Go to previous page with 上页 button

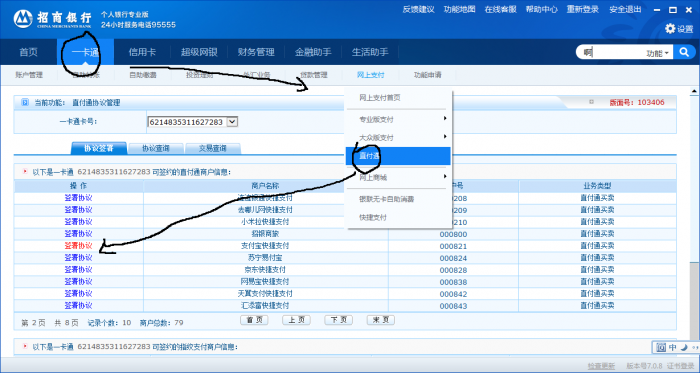point(296,320)
